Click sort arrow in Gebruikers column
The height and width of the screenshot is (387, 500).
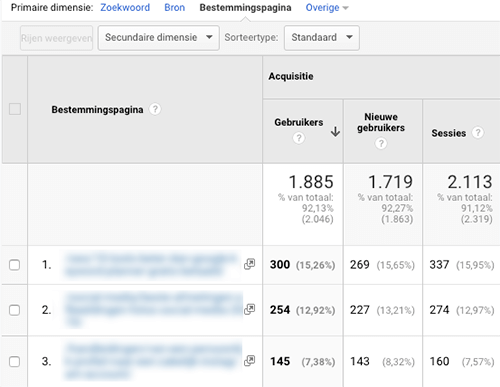(x=335, y=131)
